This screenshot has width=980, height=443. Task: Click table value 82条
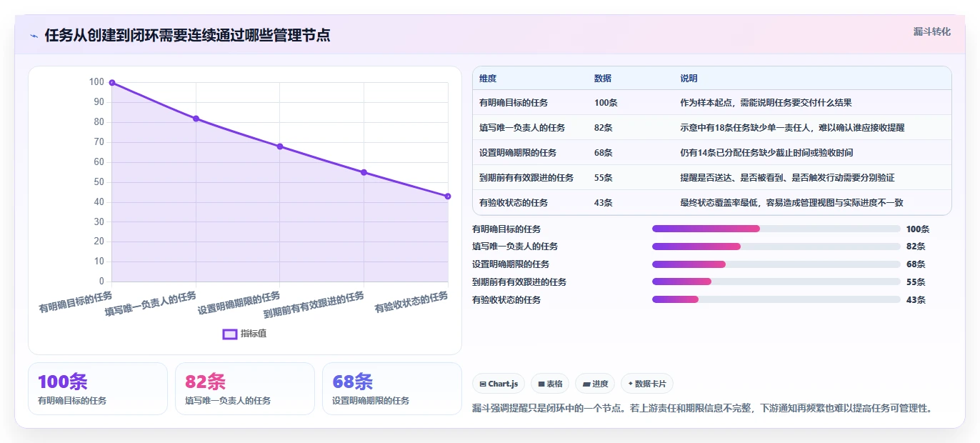[604, 128]
